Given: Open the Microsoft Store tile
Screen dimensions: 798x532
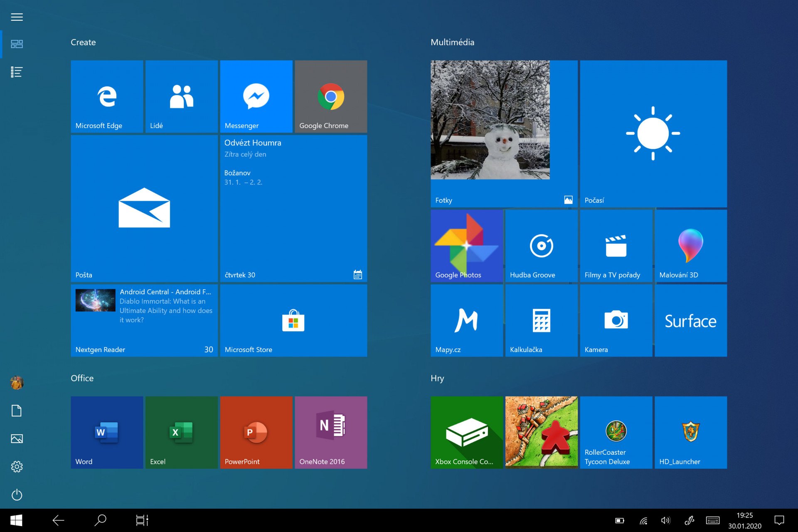Looking at the screenshot, I should (x=293, y=320).
